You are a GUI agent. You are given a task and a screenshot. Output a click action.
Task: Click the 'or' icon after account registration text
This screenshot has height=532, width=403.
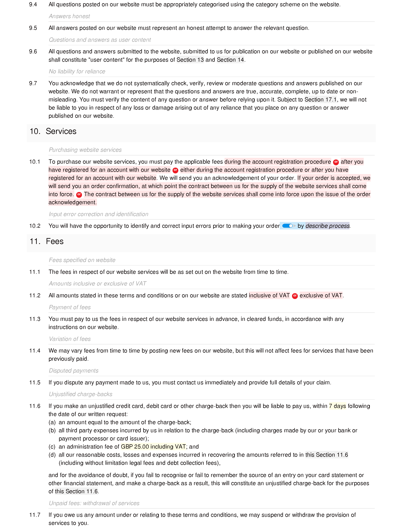pos(336,162)
